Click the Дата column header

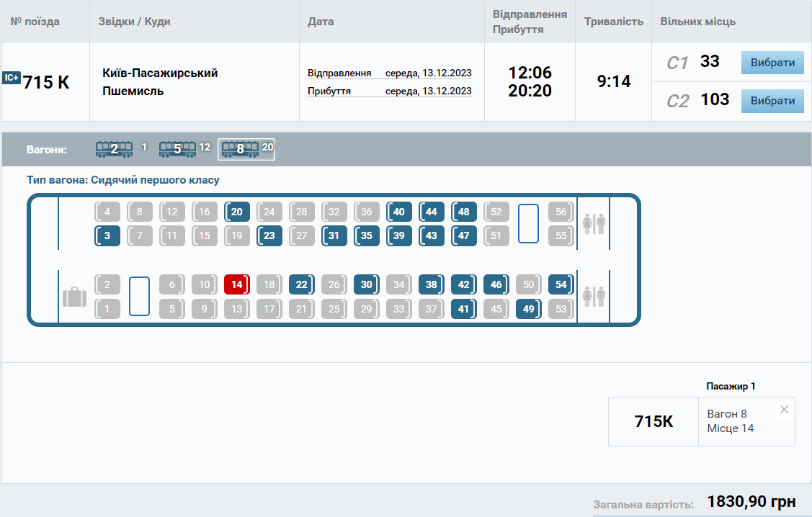(x=321, y=22)
